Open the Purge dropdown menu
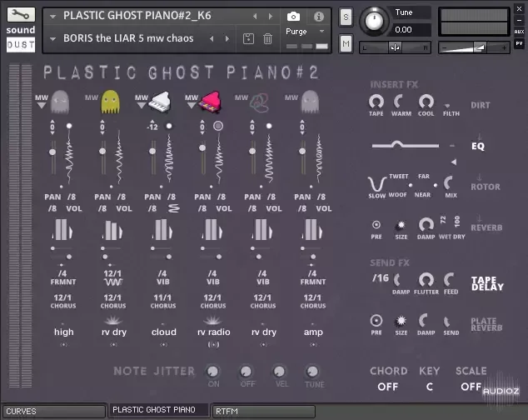The image size is (528, 420). 321,32
